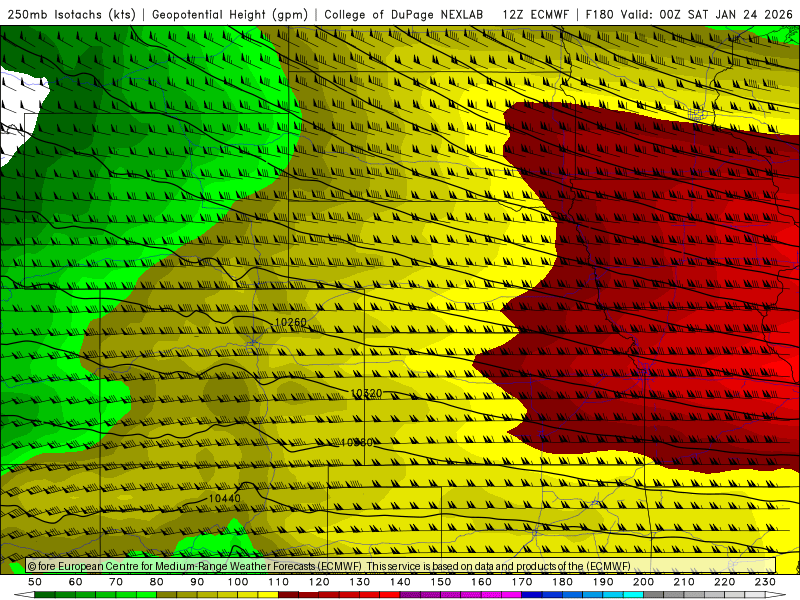Screen dimensions: 800x600
Task: Click the 210 label on the color scale
Action: [684, 582]
